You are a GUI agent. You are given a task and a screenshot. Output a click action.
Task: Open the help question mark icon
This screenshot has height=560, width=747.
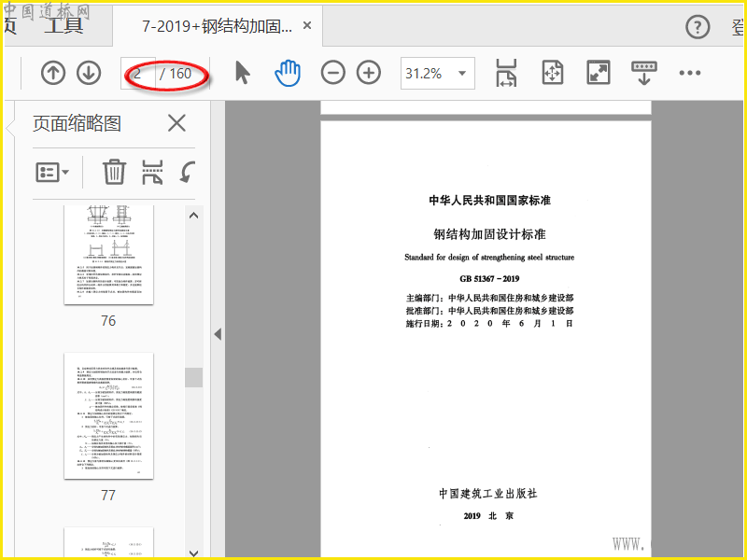(698, 27)
